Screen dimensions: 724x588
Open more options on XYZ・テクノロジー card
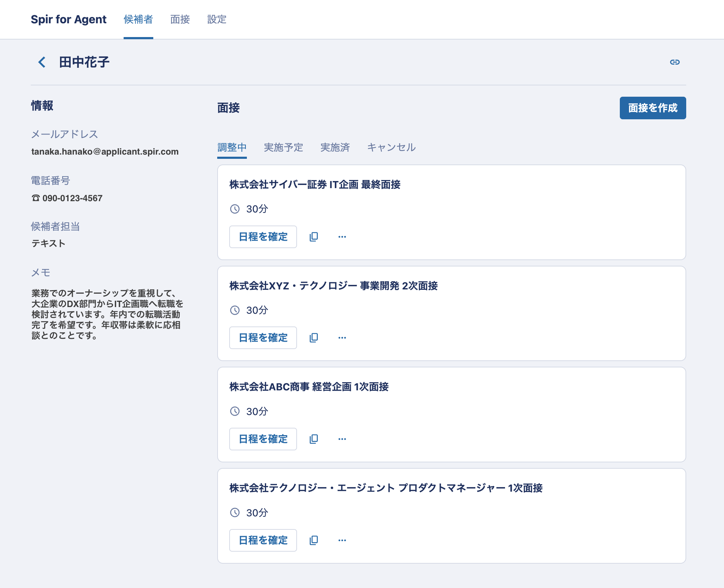pos(342,338)
